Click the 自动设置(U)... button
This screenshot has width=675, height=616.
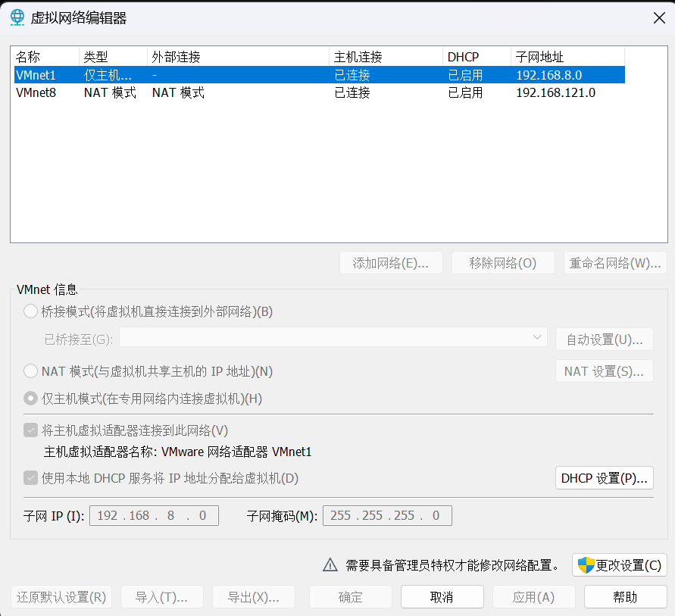(x=605, y=339)
